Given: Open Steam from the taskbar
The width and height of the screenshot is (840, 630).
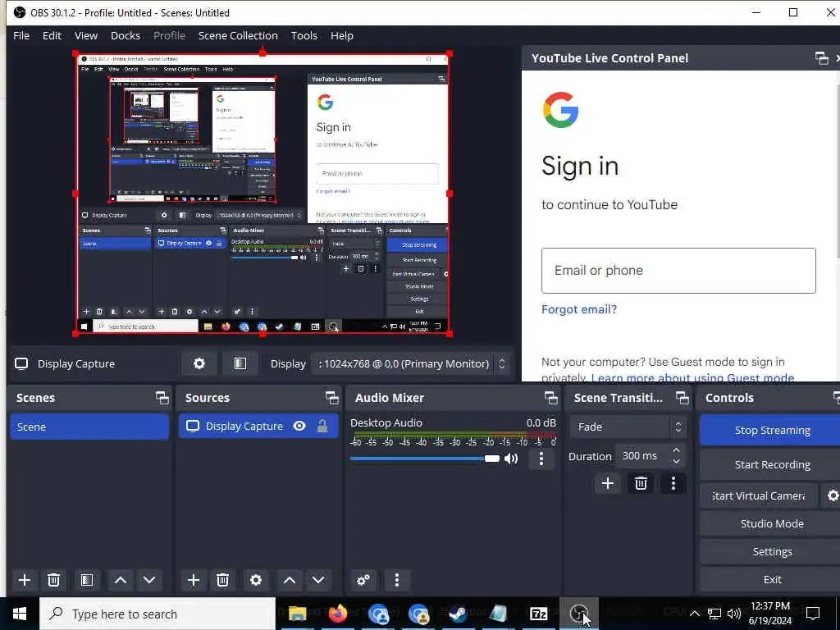Looking at the screenshot, I should click(458, 614).
